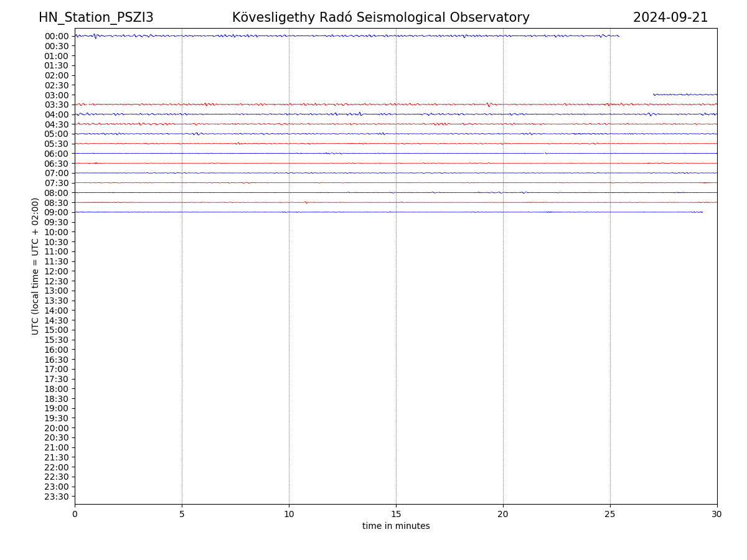This screenshot has height=560, width=747.
Task: Click the x-axis tick label 15
Action: coord(396,515)
